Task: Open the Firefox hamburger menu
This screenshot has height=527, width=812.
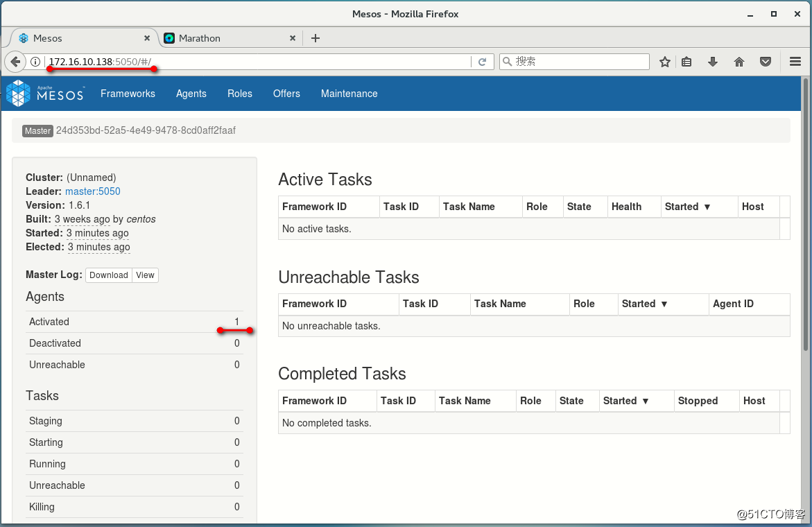Action: tap(795, 62)
